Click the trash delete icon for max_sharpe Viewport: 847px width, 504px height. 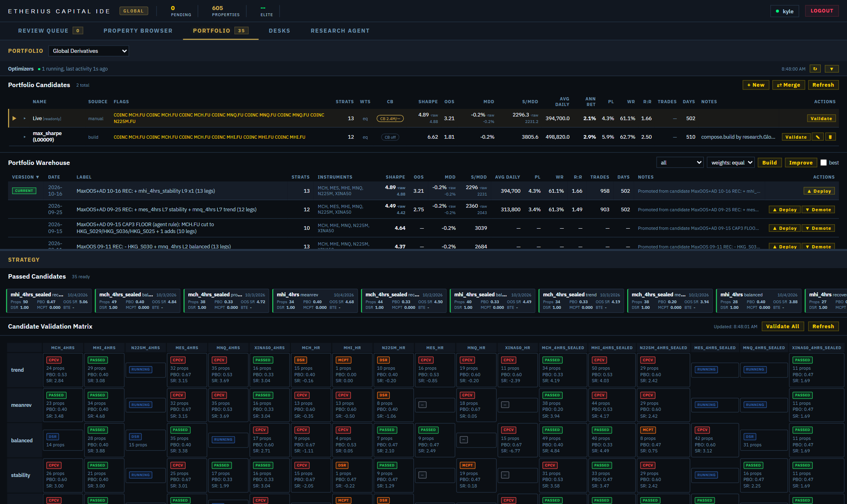pos(830,137)
